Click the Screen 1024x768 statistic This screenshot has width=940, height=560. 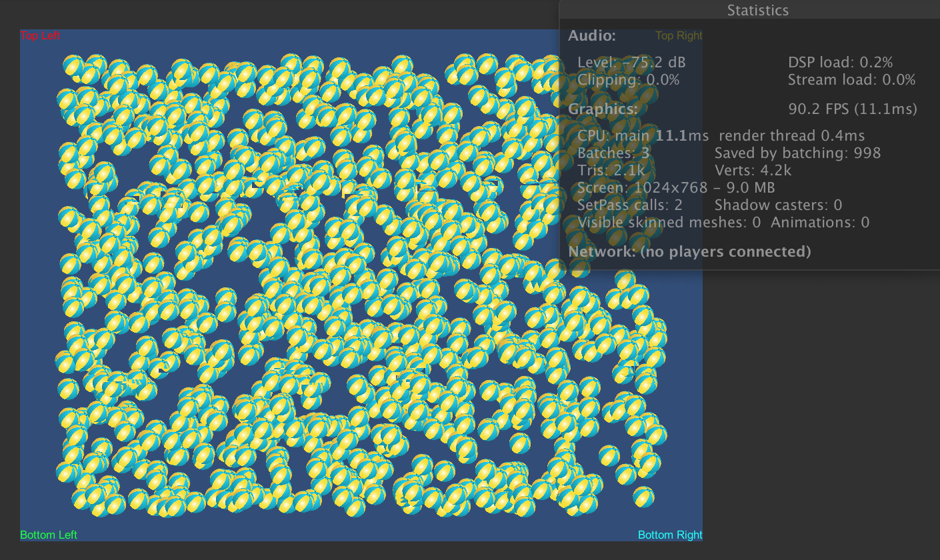pos(676,188)
